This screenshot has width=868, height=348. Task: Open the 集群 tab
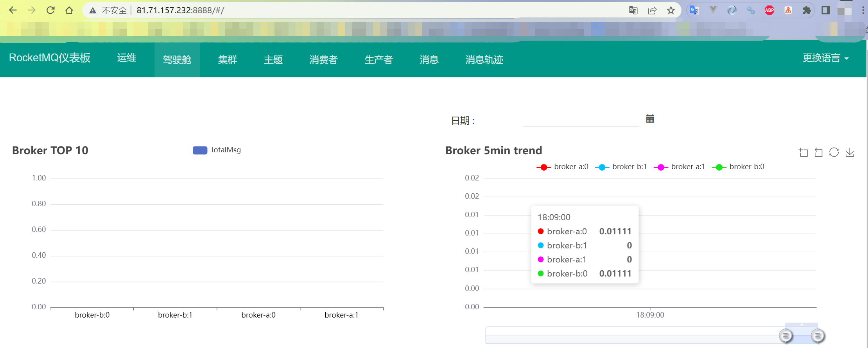(228, 60)
